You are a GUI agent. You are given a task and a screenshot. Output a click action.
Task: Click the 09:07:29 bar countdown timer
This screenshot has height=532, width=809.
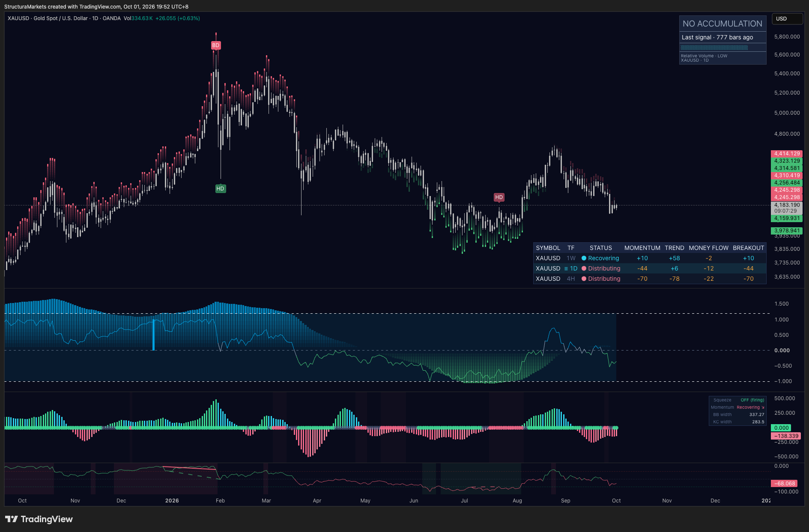(x=785, y=211)
